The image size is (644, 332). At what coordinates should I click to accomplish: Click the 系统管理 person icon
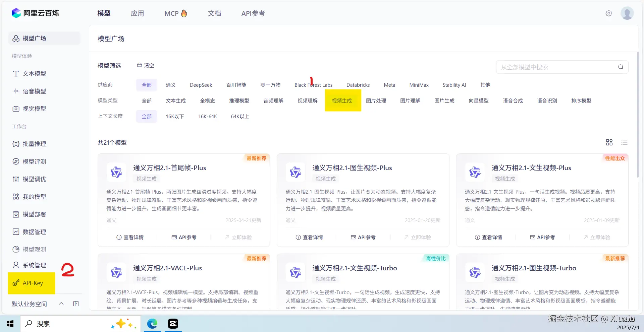point(16,265)
